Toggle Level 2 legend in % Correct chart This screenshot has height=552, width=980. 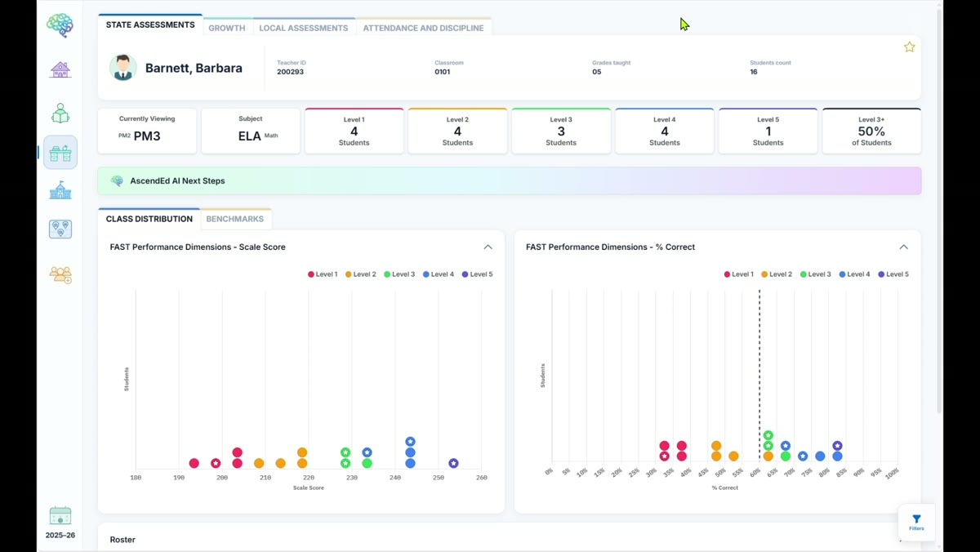click(x=777, y=274)
